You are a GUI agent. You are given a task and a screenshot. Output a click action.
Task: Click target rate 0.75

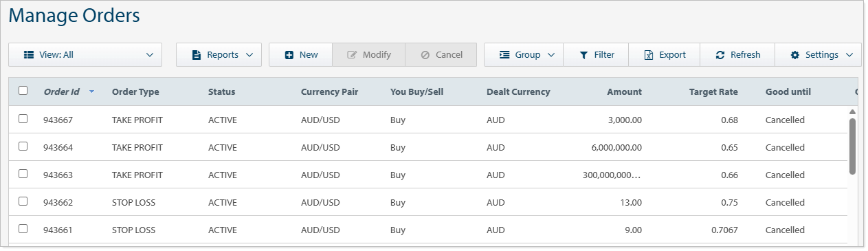pos(730,202)
